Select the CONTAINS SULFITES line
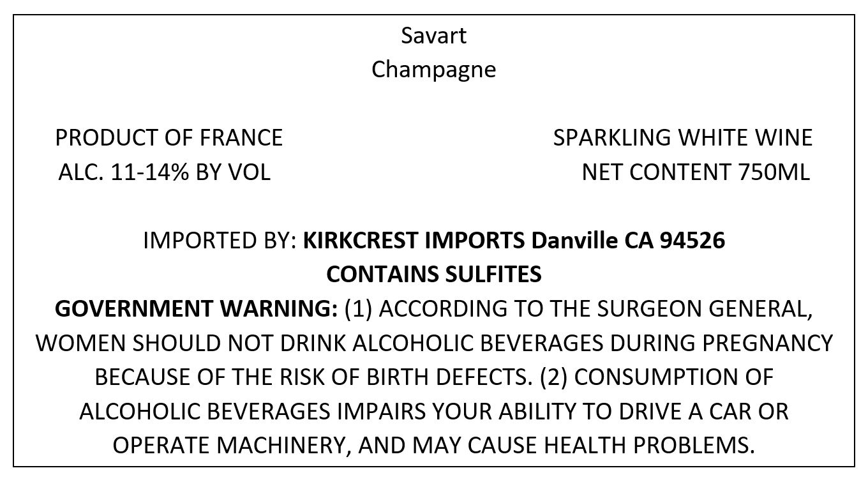Viewport: 868px width, 482px height. 434,275
